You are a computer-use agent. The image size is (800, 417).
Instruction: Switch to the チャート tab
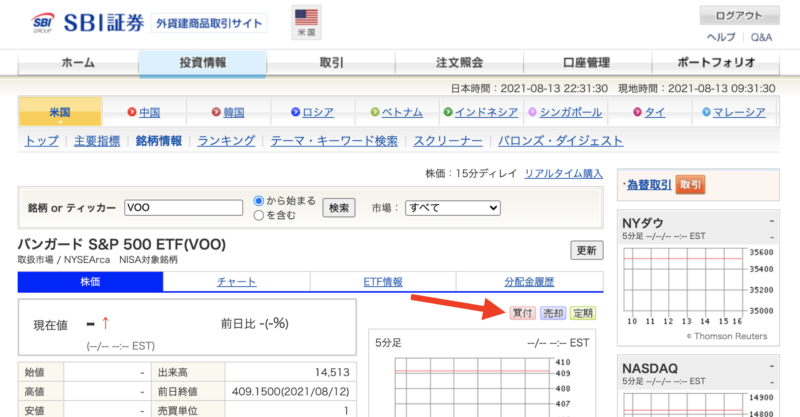pos(236,282)
